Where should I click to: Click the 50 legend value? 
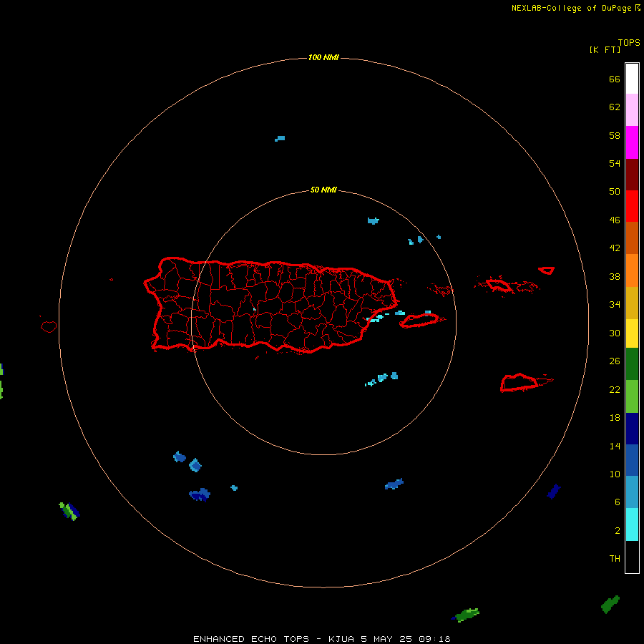(615, 191)
